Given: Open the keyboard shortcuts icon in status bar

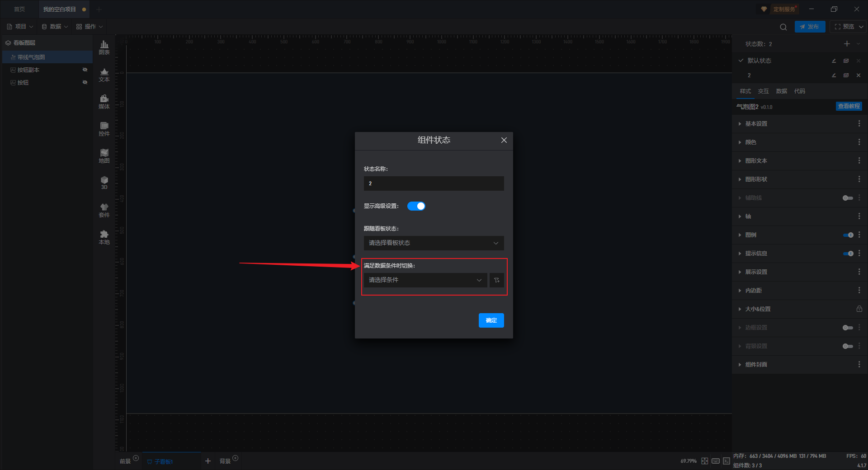Looking at the screenshot, I should tap(716, 461).
